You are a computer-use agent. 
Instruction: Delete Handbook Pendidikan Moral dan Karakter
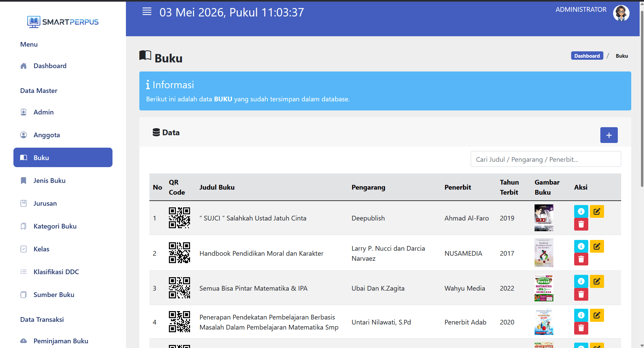(x=581, y=259)
